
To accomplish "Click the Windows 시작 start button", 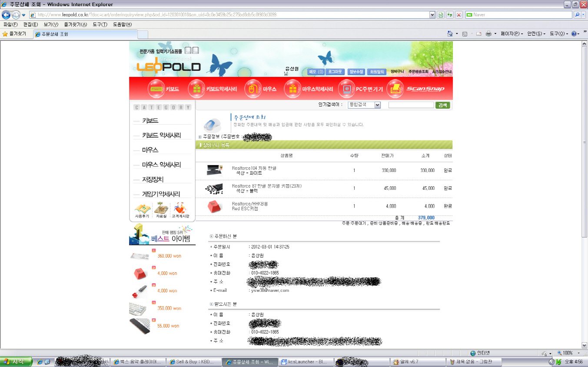I will tap(16, 361).
